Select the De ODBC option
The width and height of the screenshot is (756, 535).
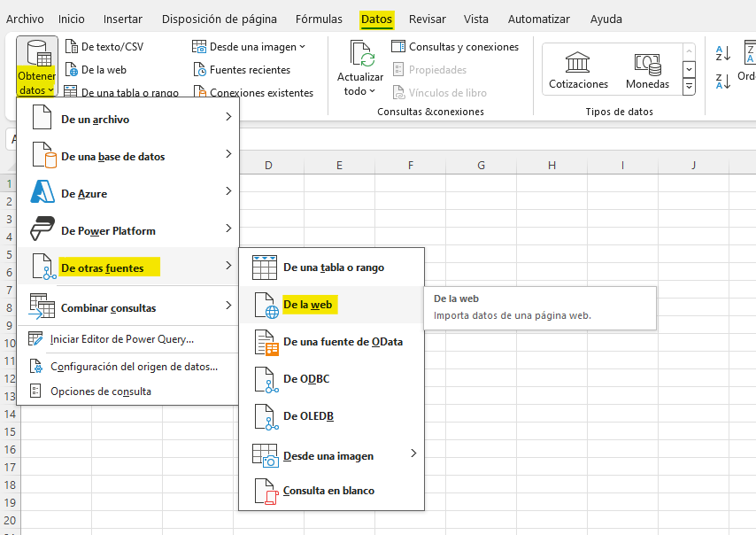332,379
